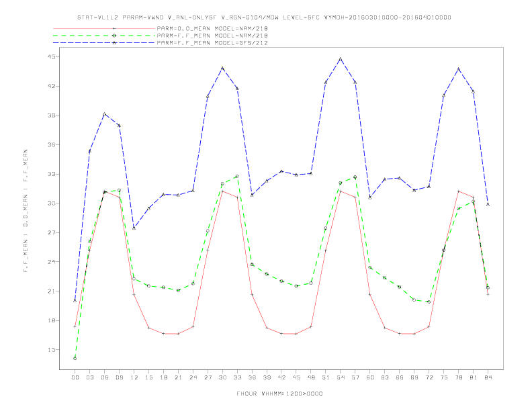Click the x-axis title FHOUR VHHMM:1200>0000
This screenshot has height=411, width=532.
click(x=279, y=394)
